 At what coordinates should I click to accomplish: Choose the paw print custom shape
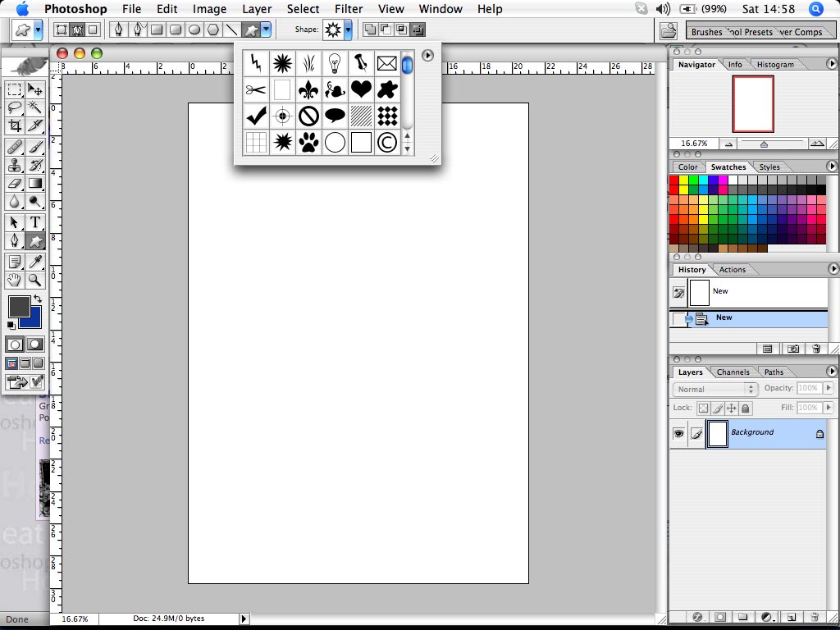tap(308, 143)
